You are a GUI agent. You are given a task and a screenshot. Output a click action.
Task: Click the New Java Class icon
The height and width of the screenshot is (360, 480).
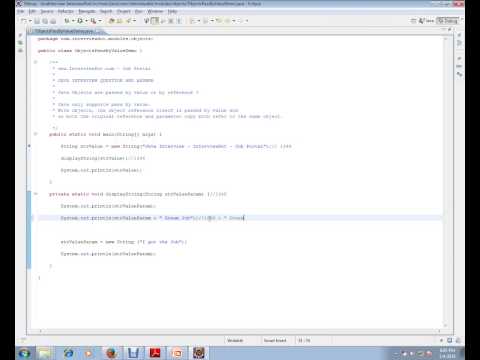[120, 21]
